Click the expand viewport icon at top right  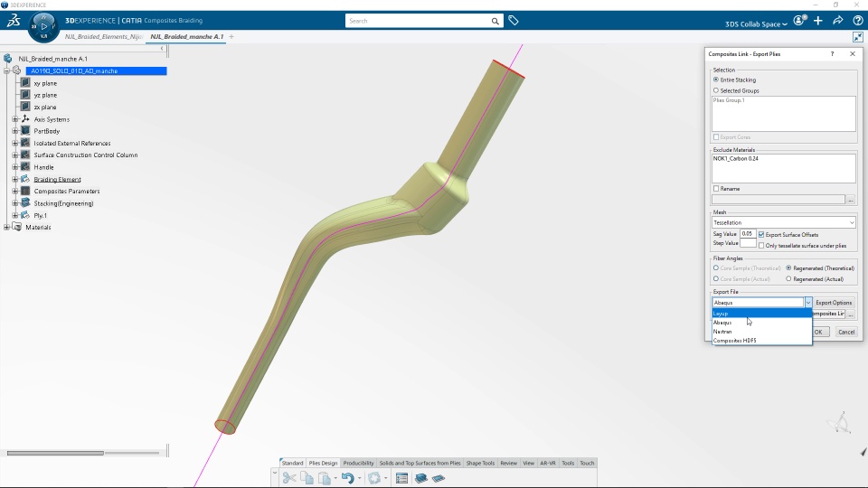click(x=857, y=37)
